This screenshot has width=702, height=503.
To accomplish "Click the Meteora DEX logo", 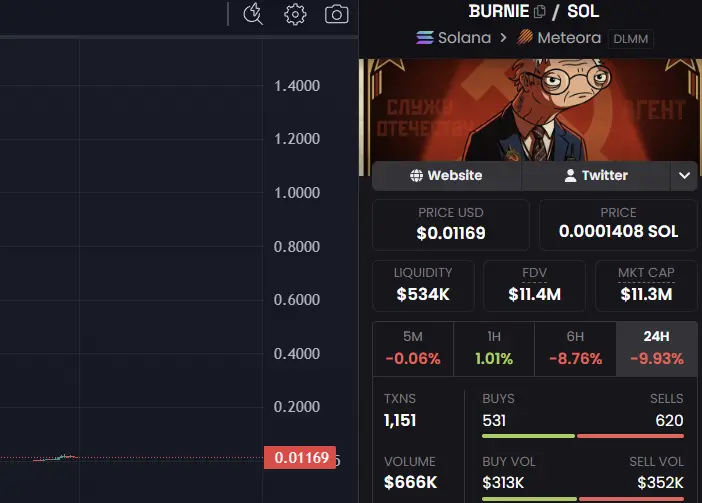I will click(525, 38).
